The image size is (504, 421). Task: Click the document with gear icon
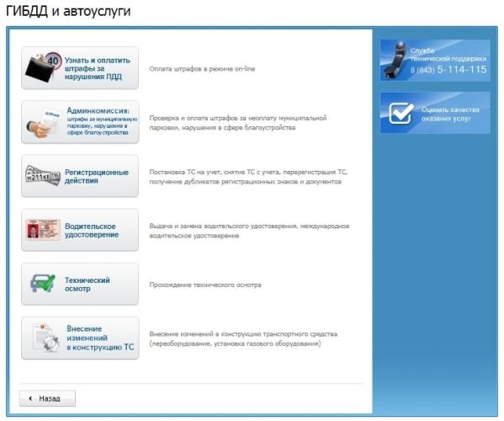click(x=46, y=338)
